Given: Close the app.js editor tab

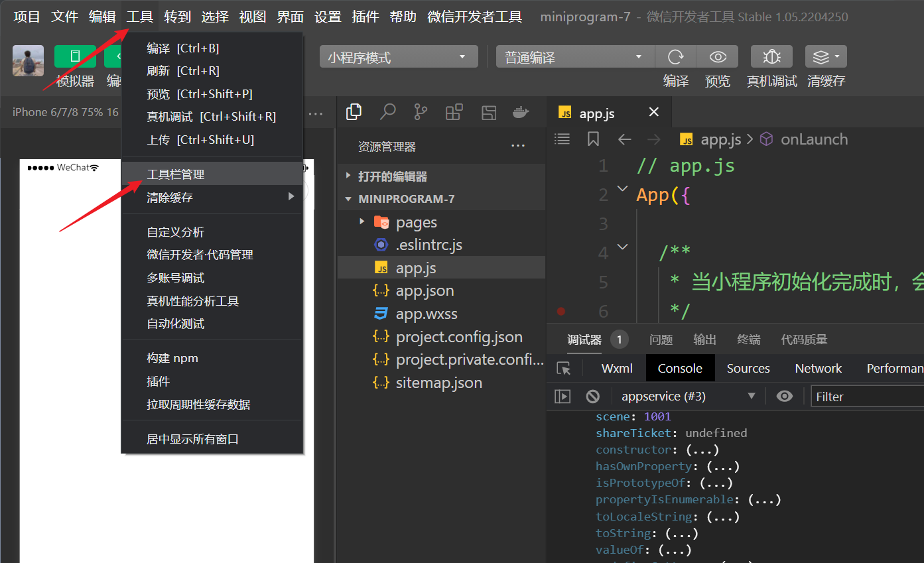Looking at the screenshot, I should (x=654, y=112).
